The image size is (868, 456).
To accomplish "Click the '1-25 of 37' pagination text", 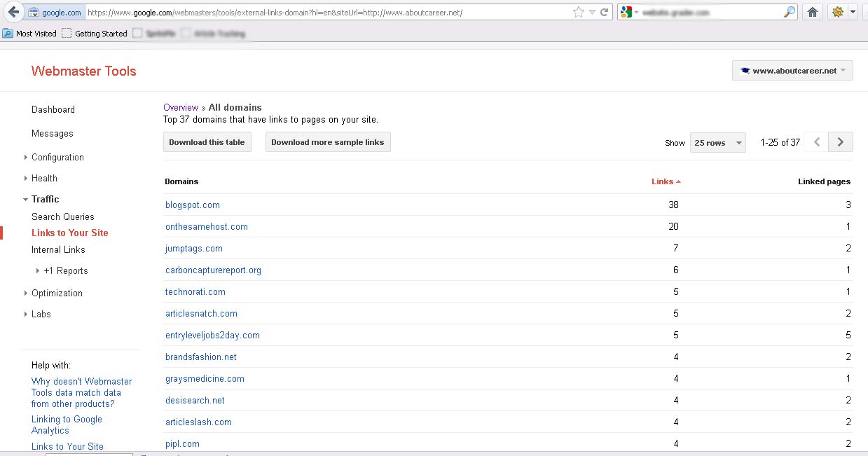I will pyautogui.click(x=780, y=142).
